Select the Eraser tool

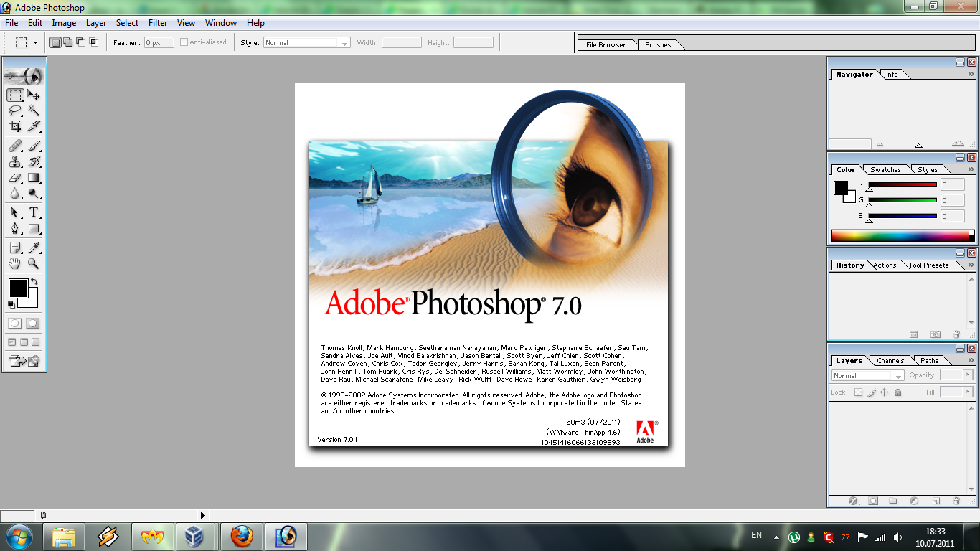pos(15,178)
